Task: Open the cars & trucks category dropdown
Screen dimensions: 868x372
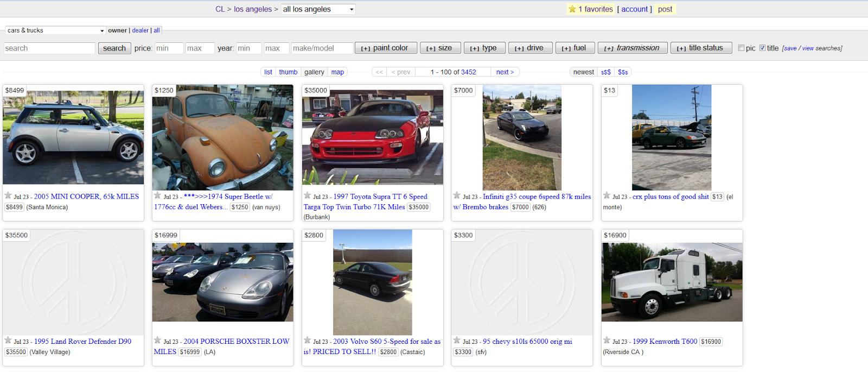Action: click(x=55, y=30)
